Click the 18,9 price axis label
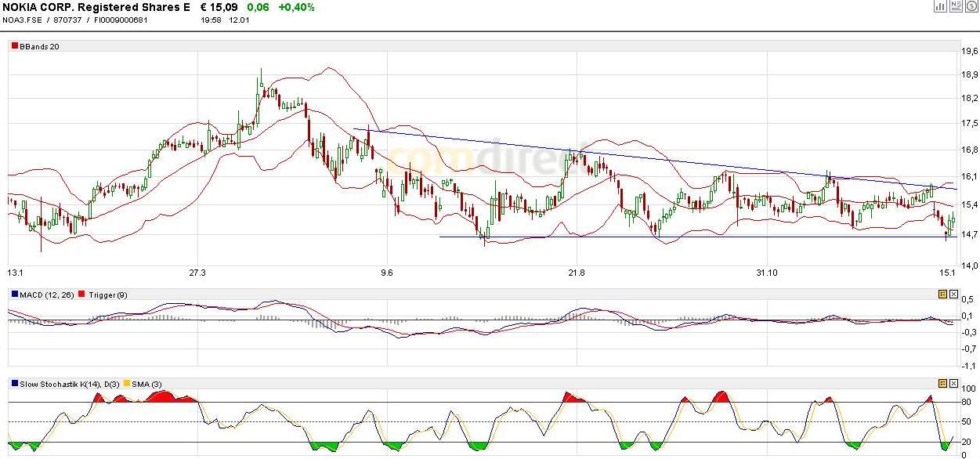980x459 pixels. [x=969, y=74]
